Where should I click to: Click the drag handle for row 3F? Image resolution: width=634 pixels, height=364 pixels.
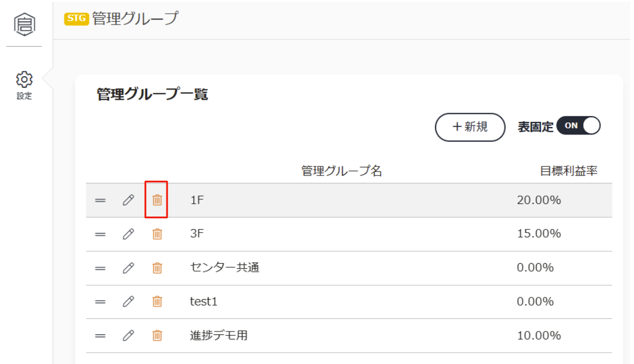(100, 234)
